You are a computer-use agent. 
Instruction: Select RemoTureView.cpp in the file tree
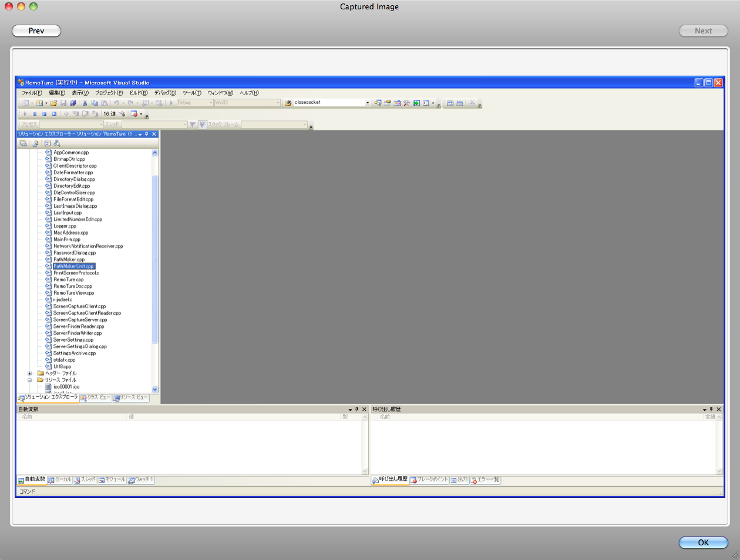pyautogui.click(x=73, y=293)
